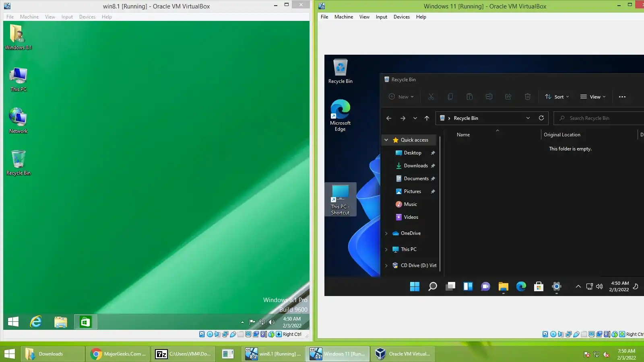The width and height of the screenshot is (644, 362).
Task: Click Share icon in Recycle Bin toolbar
Action: (x=508, y=97)
